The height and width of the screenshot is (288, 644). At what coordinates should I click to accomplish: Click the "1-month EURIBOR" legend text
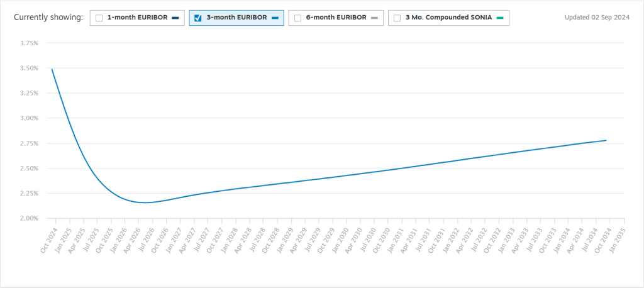[137, 18]
